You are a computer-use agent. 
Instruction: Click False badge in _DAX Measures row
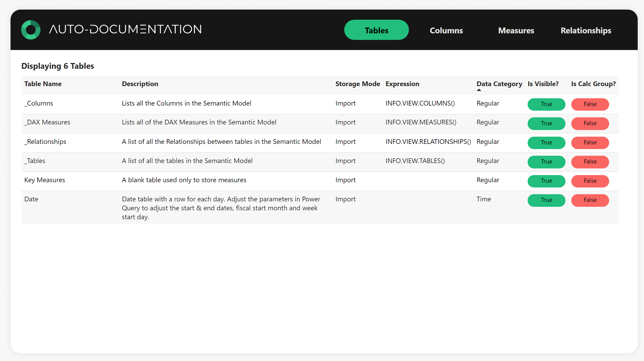tap(590, 123)
